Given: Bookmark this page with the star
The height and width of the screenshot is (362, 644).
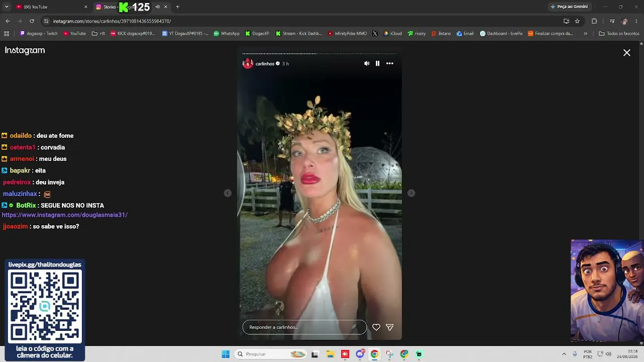Looking at the screenshot, I should coord(577,21).
